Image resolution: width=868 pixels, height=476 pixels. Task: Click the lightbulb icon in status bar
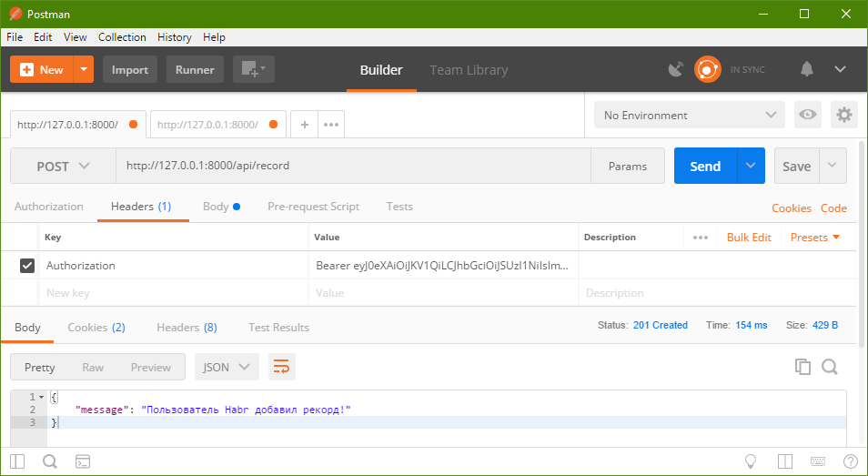coord(750,461)
